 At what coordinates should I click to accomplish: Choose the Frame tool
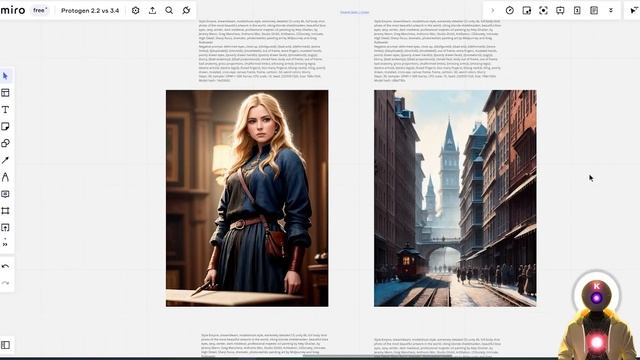tap(5, 211)
